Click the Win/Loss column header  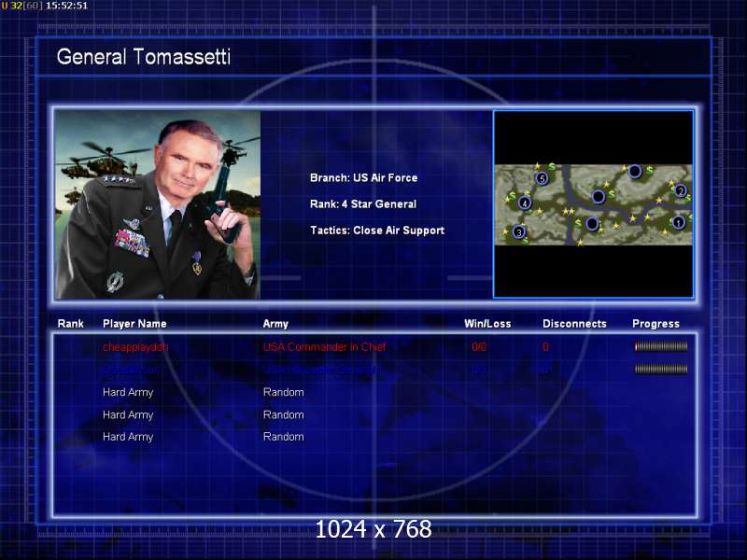click(487, 324)
